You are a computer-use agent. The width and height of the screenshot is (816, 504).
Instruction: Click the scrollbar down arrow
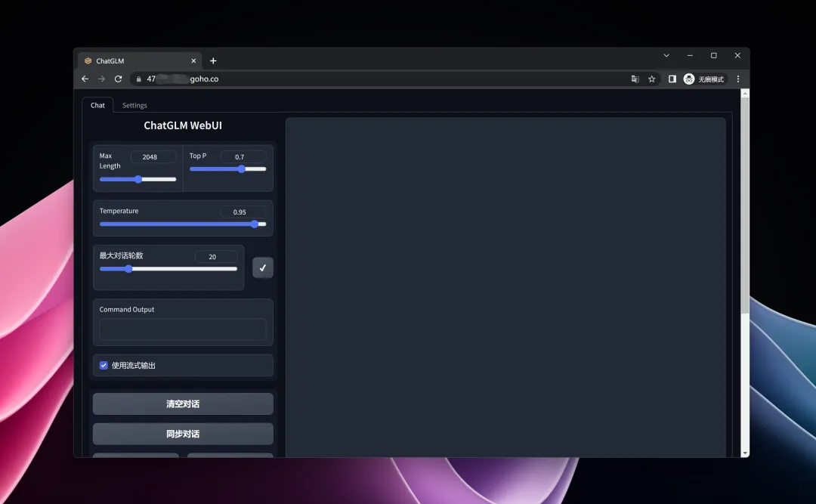coord(745,453)
